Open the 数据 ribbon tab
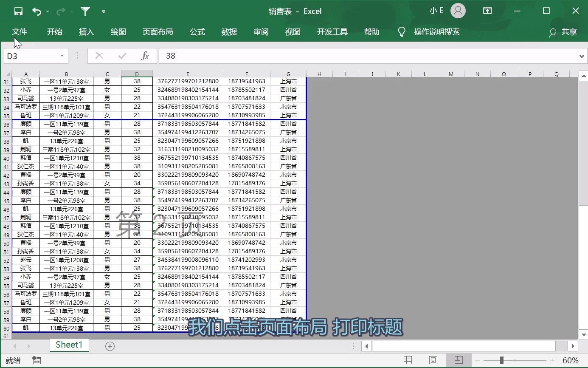Viewport: 588px width, 368px height. [229, 32]
